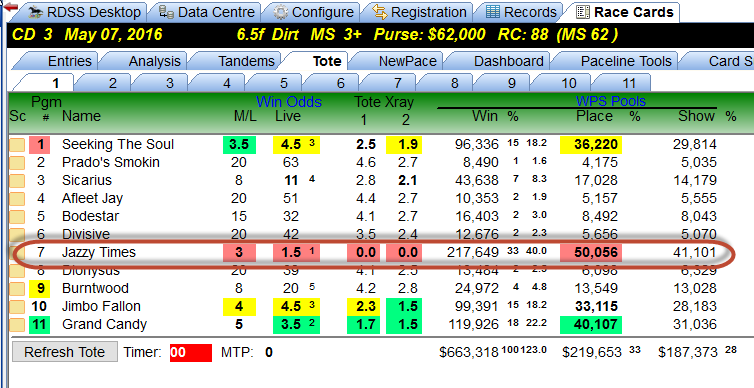Click the WPS Pools column header
754x388 pixels.
pos(611,101)
